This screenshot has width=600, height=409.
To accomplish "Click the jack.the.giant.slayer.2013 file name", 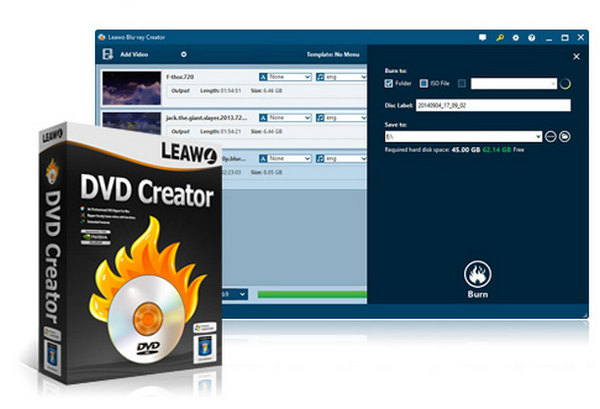I will pyautogui.click(x=207, y=118).
